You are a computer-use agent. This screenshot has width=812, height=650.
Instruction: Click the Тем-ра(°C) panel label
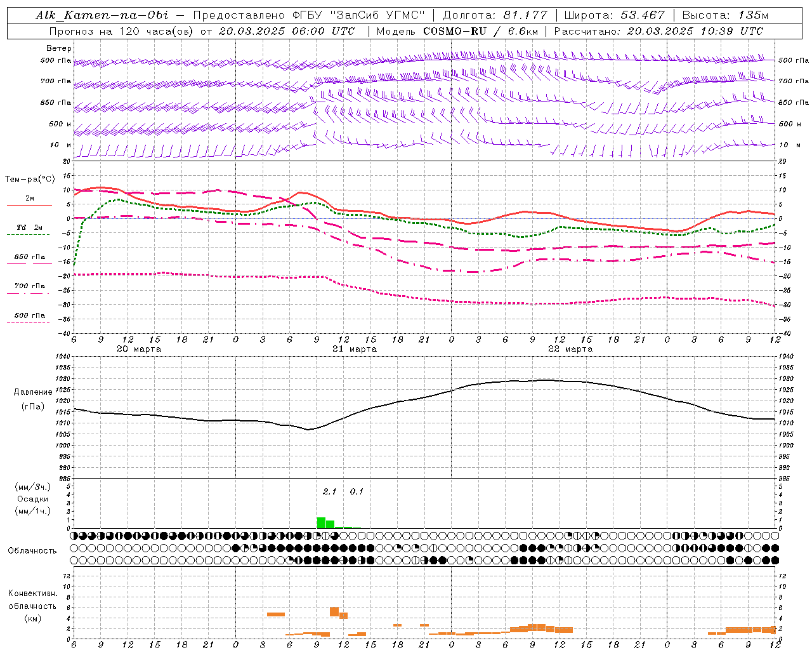[30, 180]
